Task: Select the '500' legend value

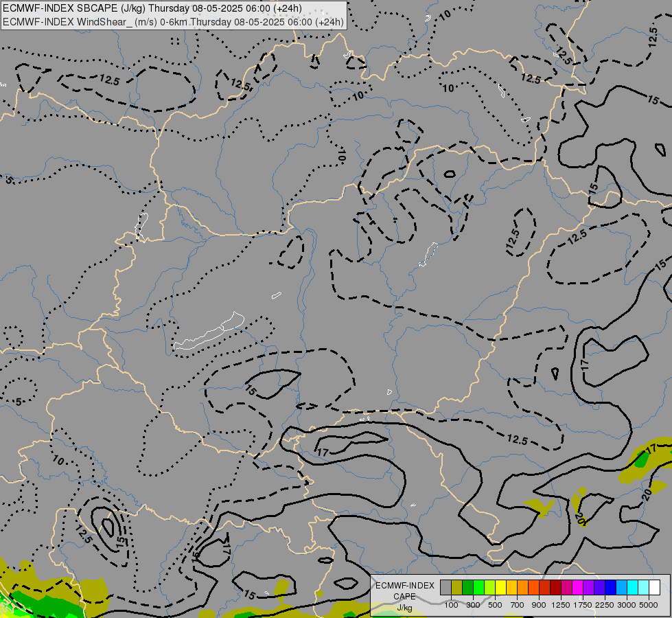Action: (495, 605)
